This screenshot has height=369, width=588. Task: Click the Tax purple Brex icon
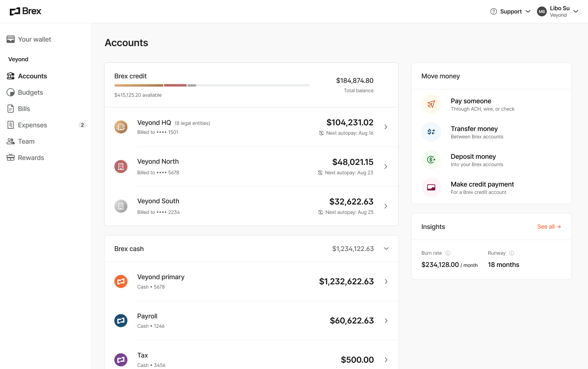coord(121,360)
